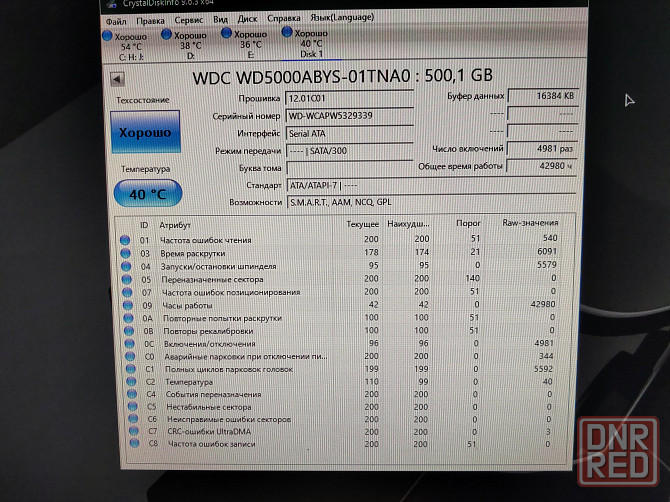Click the Стандарт field ATA/ATAPI-7
Viewport: 670px width, 502px height.
click(x=432, y=185)
